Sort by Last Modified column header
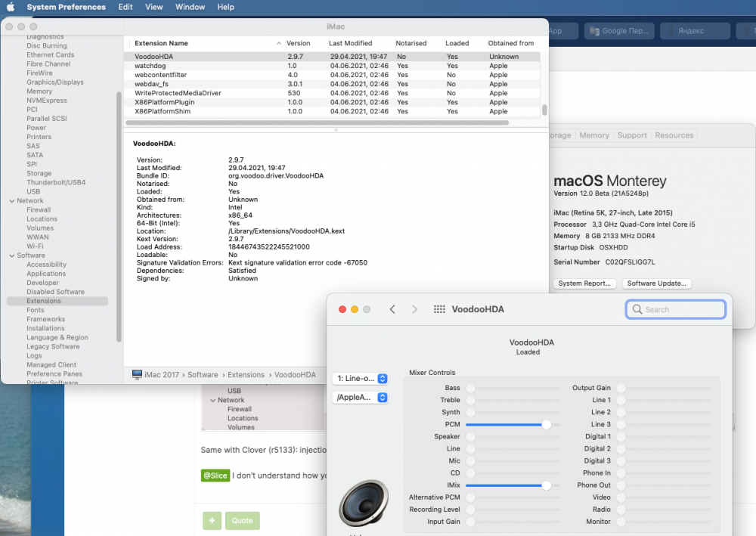 coord(351,43)
